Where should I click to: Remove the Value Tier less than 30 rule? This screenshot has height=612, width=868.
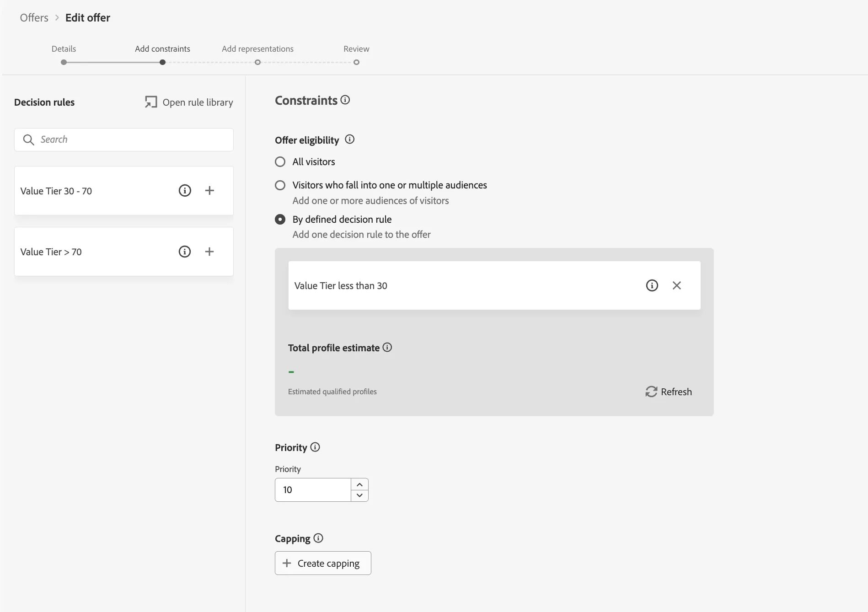click(x=677, y=285)
